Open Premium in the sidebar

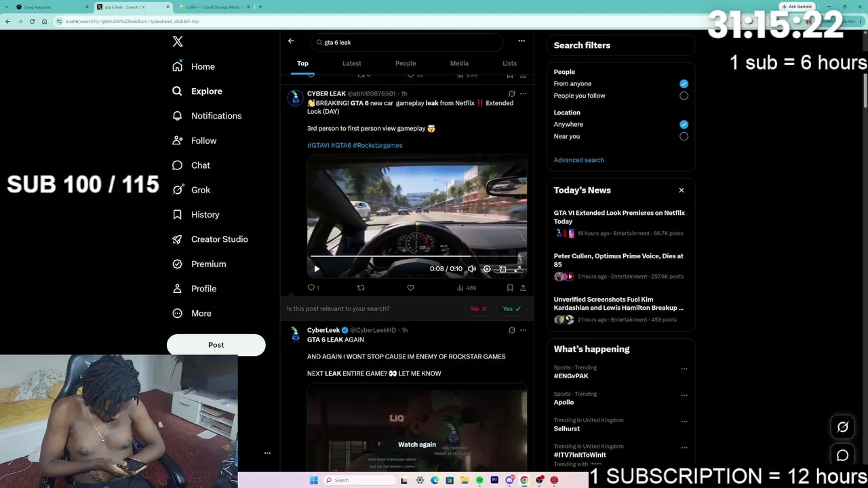(x=199, y=264)
